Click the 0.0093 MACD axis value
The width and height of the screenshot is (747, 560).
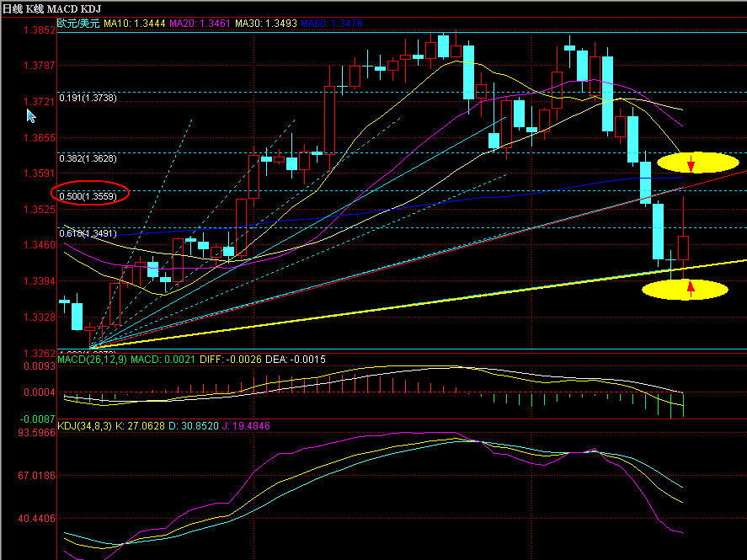click(x=40, y=366)
